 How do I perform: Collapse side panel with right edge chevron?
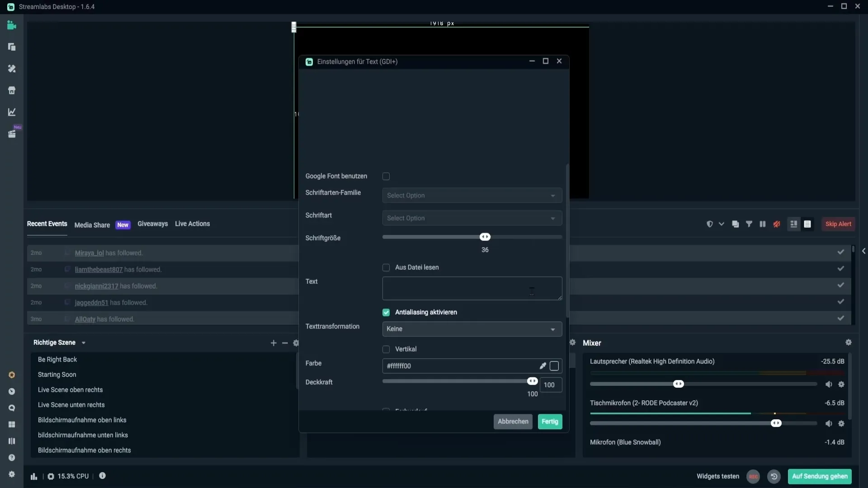(863, 251)
